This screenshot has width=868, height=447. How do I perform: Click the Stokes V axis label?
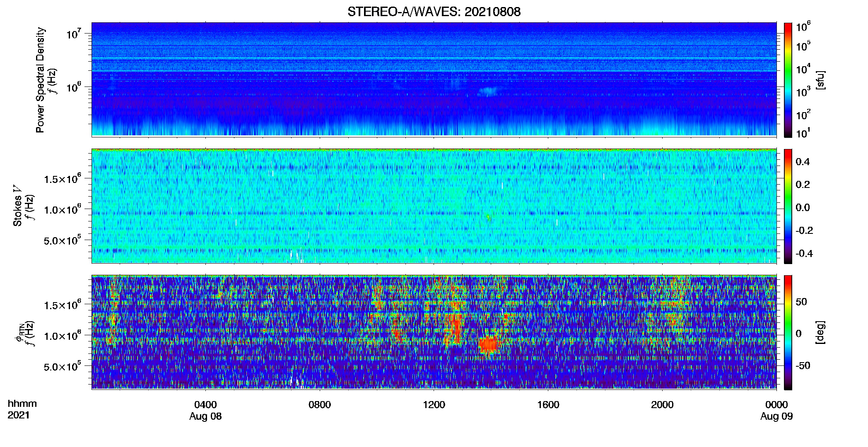pyautogui.click(x=17, y=206)
